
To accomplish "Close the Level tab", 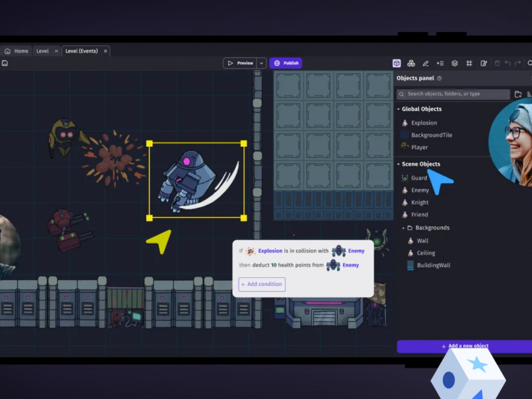I will click(57, 51).
